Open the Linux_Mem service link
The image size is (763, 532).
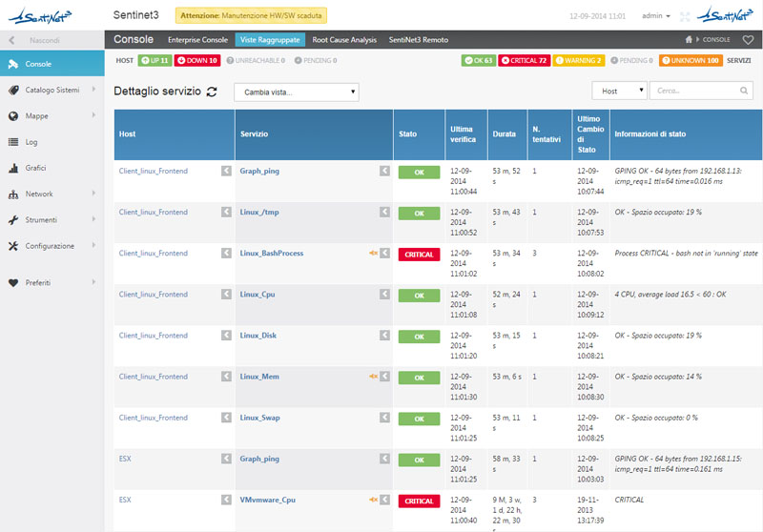click(259, 377)
